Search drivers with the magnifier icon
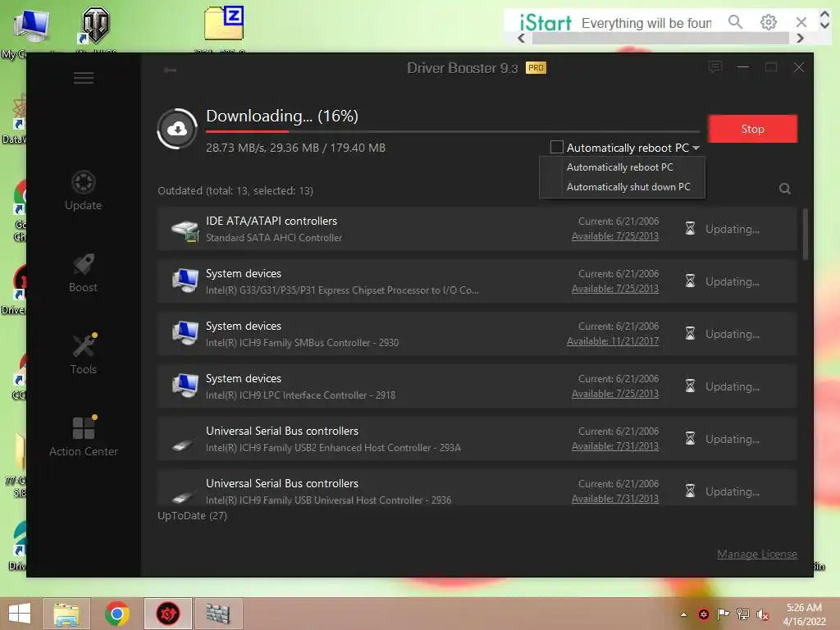This screenshot has height=630, width=840. click(785, 189)
